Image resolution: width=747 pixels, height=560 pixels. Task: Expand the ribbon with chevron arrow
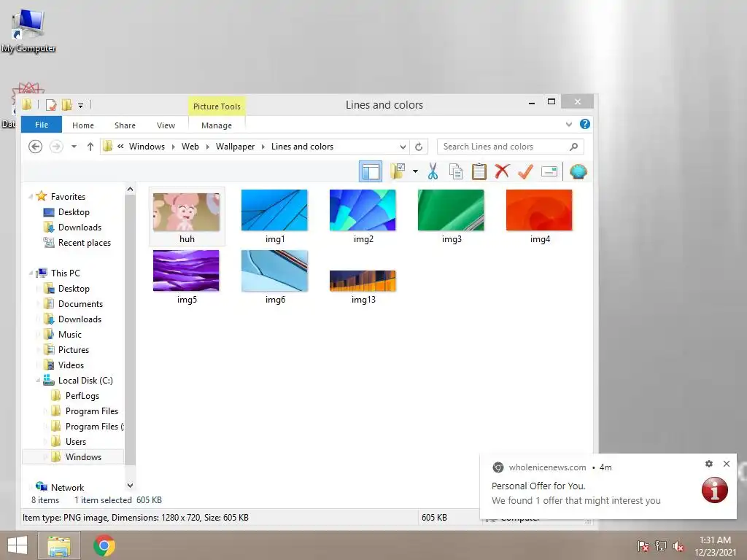569,124
